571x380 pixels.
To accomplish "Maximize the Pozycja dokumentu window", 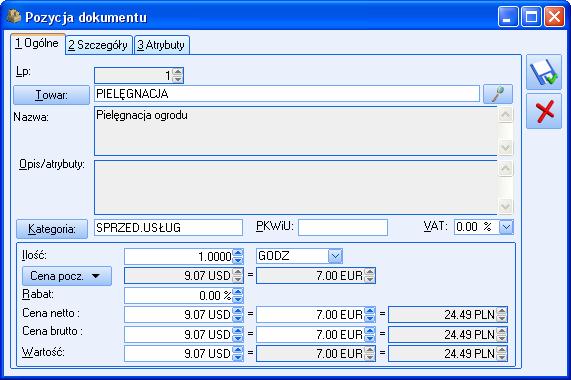I will (531, 17).
